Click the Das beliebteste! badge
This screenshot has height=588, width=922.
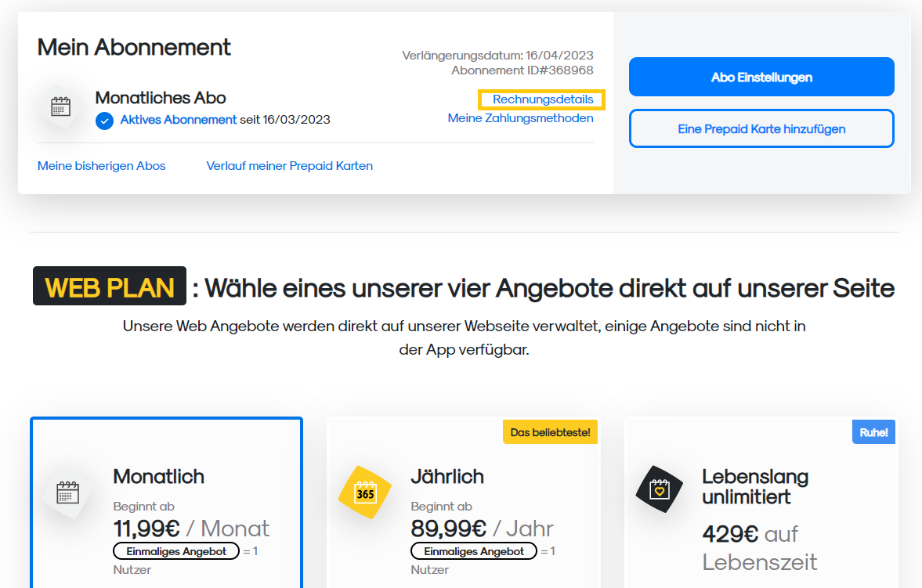pos(551,432)
